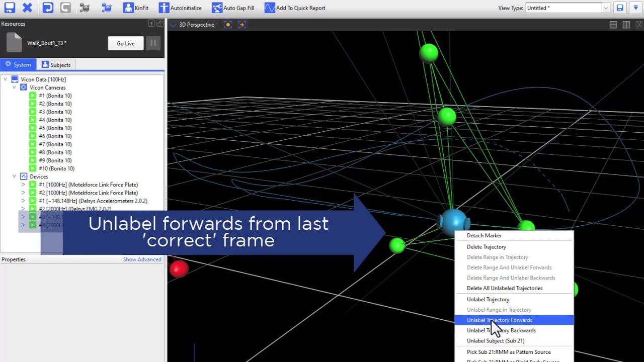Select the #10 (Bonita 10) camera row
This screenshot has width=644, height=362.
[56, 168]
